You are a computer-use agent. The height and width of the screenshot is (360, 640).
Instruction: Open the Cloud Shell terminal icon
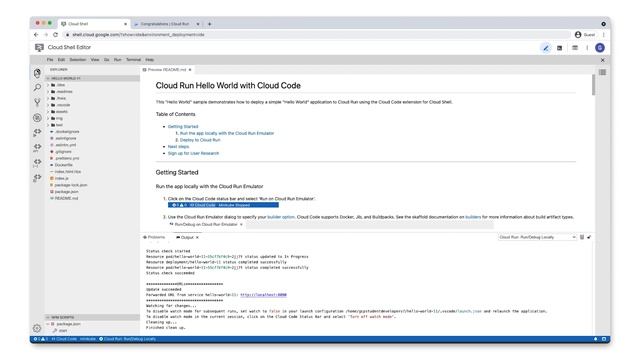(x=560, y=48)
